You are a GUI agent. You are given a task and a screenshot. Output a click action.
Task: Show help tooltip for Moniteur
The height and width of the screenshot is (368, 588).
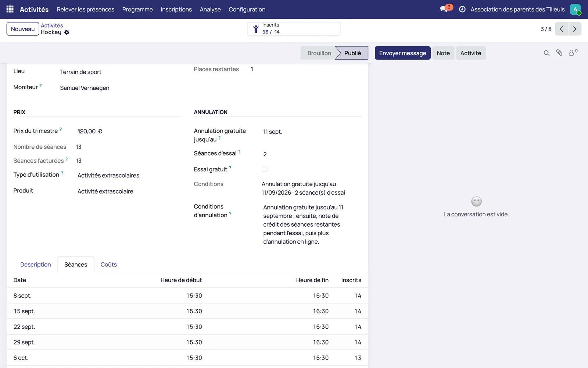40,85
